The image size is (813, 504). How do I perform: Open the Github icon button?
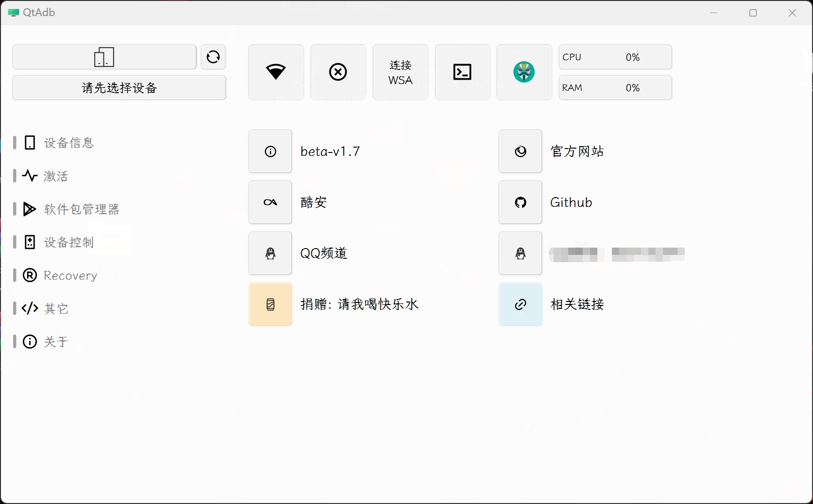coord(521,202)
